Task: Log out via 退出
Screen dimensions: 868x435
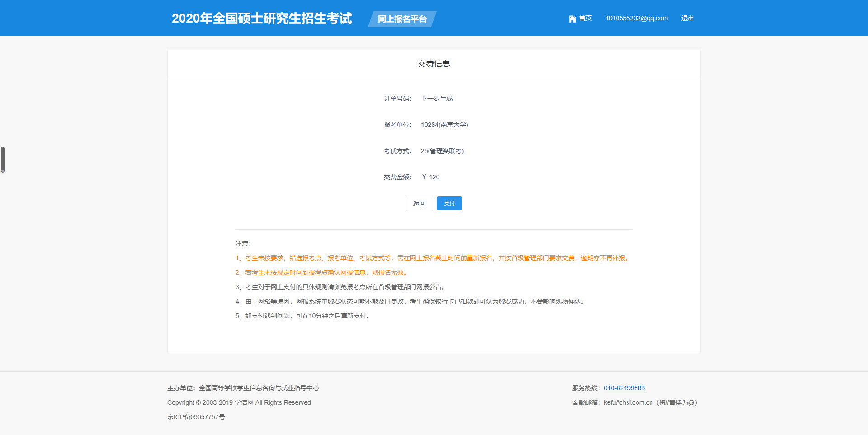Action: [687, 19]
